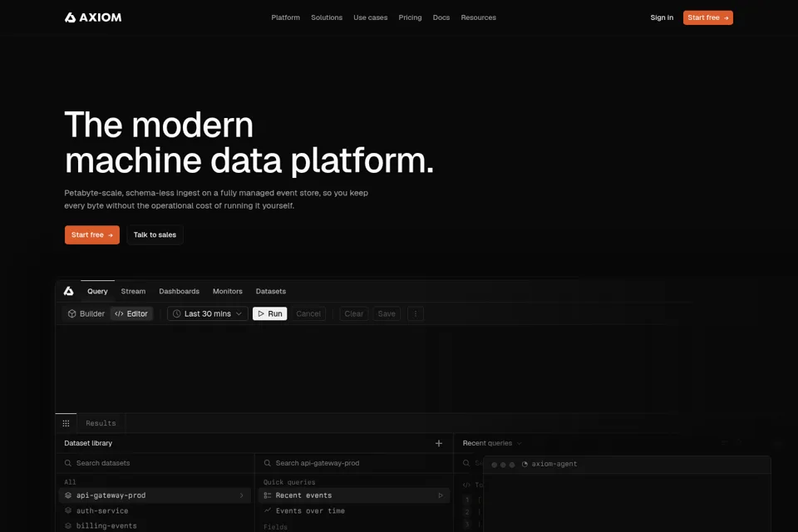Switch to the Monitors tab
The width and height of the screenshot is (798, 532).
tap(228, 291)
